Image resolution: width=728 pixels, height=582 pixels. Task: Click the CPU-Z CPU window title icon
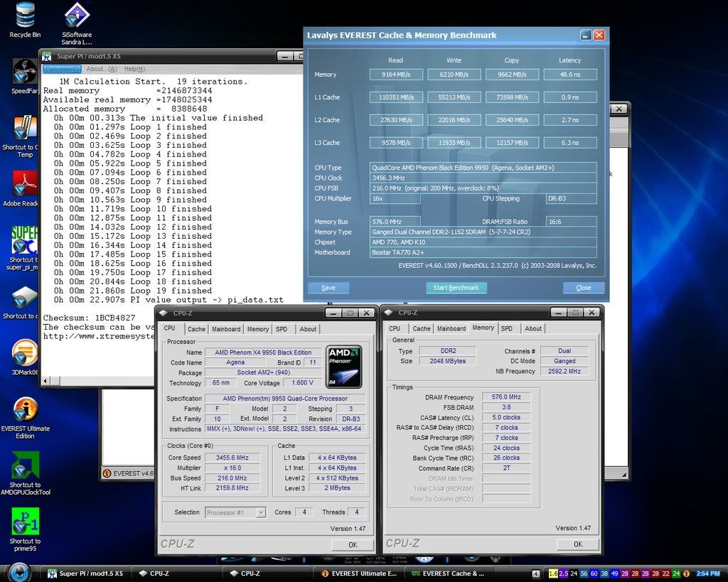pos(164,313)
